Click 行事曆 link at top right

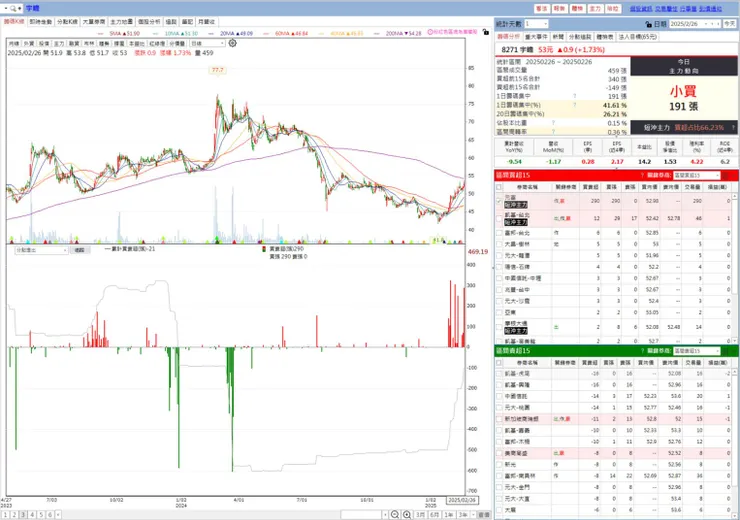point(688,8)
